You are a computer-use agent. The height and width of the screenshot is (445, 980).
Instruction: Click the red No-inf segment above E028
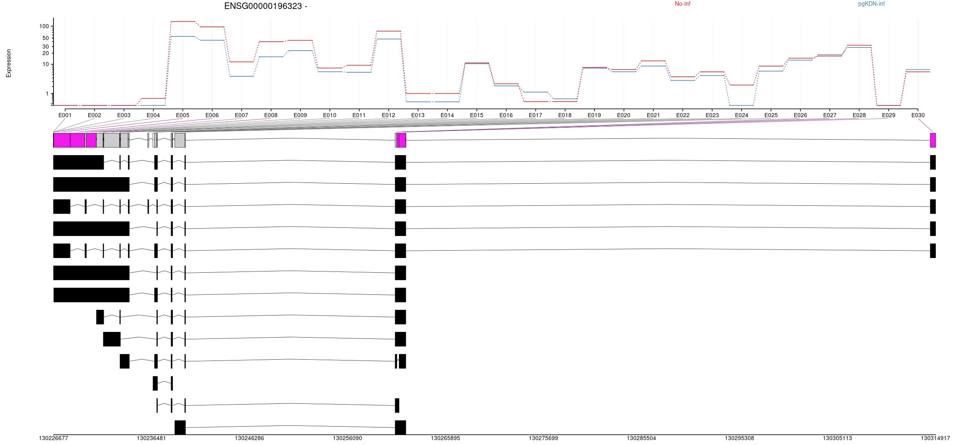pos(859,45)
